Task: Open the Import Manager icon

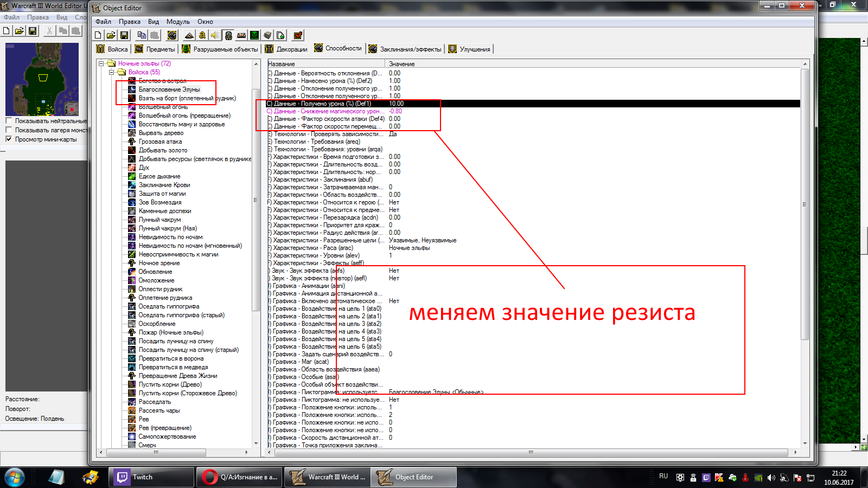Action: click(280, 35)
